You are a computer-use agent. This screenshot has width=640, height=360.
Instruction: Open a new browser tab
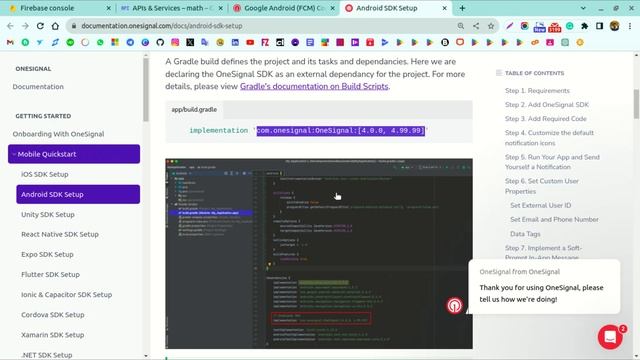(x=462, y=8)
